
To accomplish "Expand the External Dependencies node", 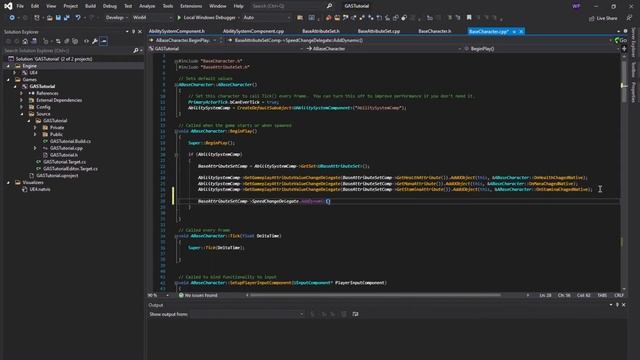I will point(22,100).
